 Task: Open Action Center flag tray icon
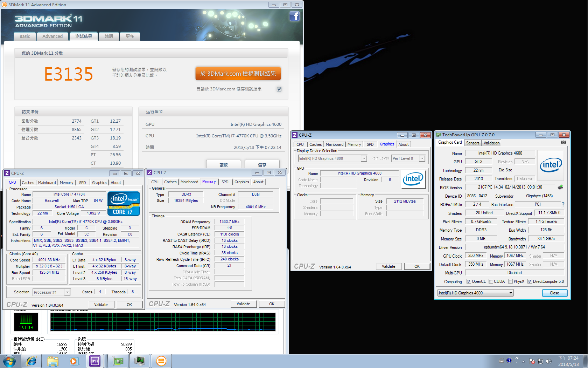(532, 361)
